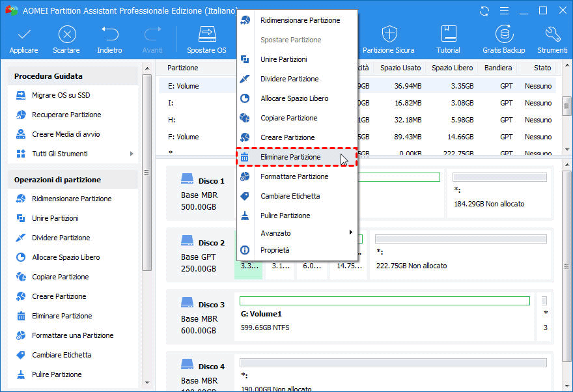Viewport: 573px width, 392px height.
Task: Choose Unire Partizioni from context menu
Action: pyautogui.click(x=297, y=59)
